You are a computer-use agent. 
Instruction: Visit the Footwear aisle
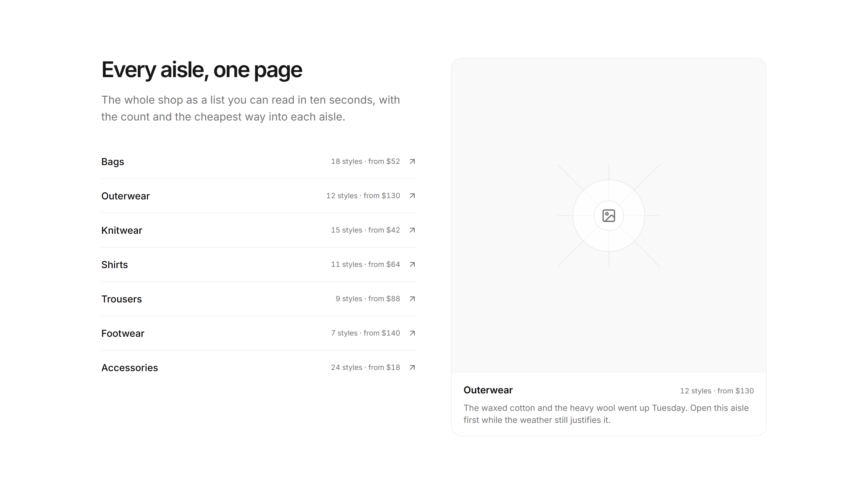click(x=259, y=333)
